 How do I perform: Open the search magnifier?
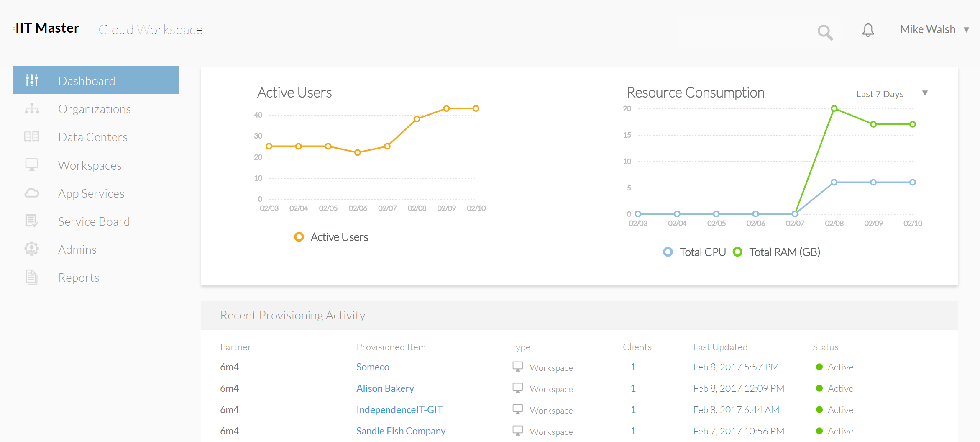824,32
